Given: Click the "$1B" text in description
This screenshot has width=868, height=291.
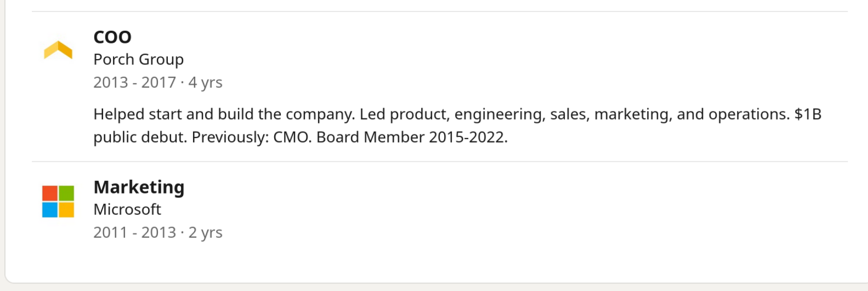Looking at the screenshot, I should point(808,114).
